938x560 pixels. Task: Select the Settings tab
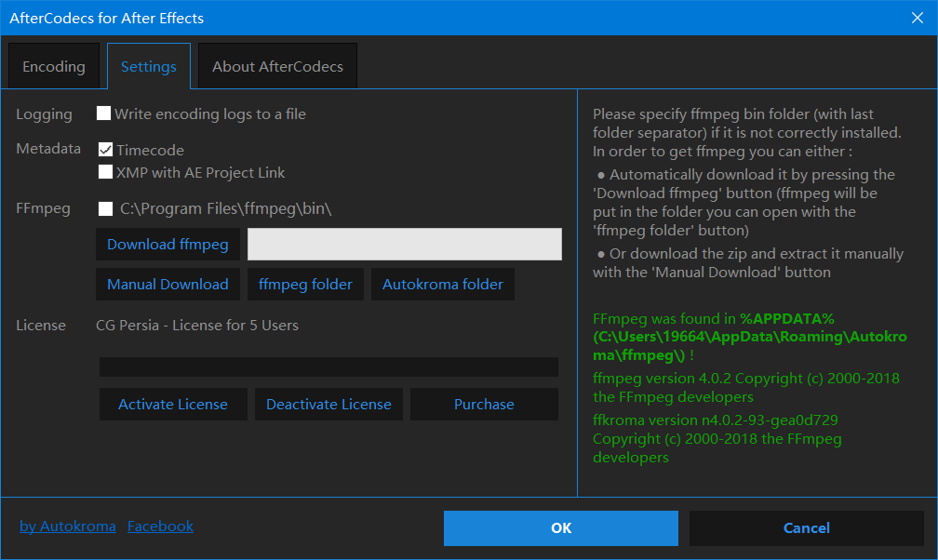coord(148,66)
